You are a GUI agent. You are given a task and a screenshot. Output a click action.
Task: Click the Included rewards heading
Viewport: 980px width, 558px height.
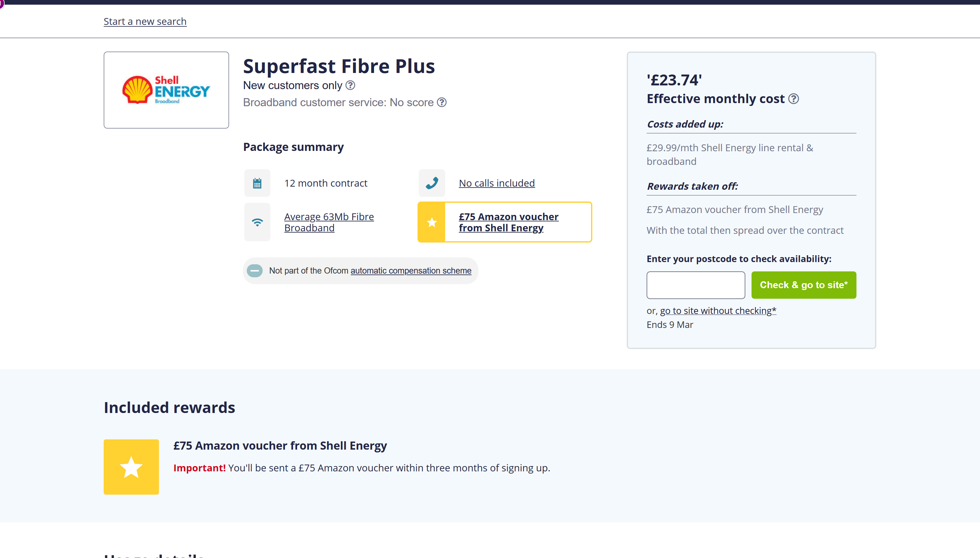tap(169, 408)
